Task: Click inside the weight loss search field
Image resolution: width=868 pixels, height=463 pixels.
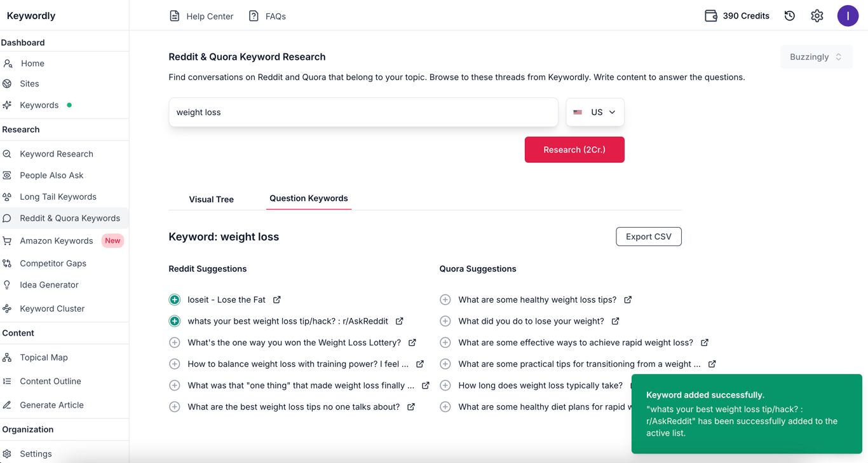Action: click(x=362, y=112)
